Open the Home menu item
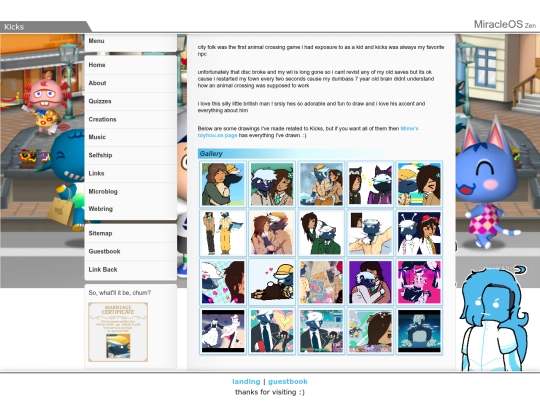540x405 pixels. click(x=131, y=65)
